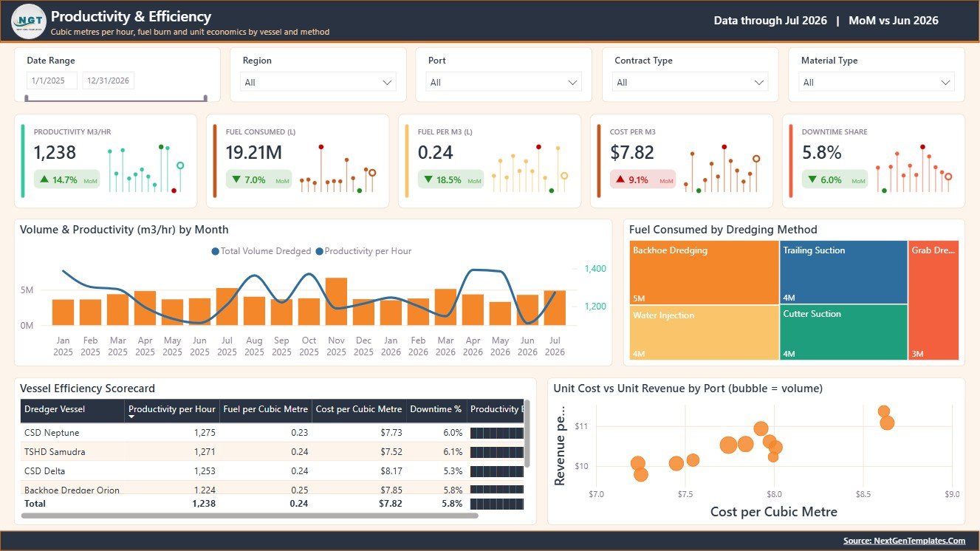Open the Port dropdown
Image resolution: width=980 pixels, height=551 pixels.
[x=504, y=82]
